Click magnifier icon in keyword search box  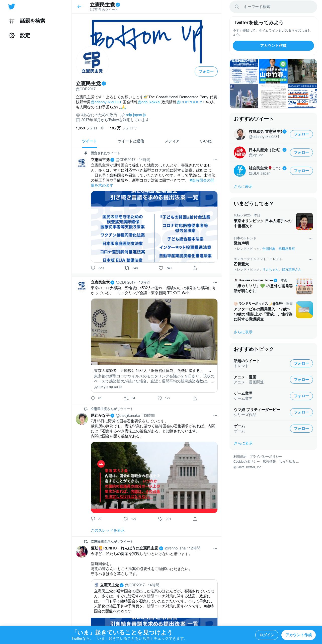(x=236, y=7)
